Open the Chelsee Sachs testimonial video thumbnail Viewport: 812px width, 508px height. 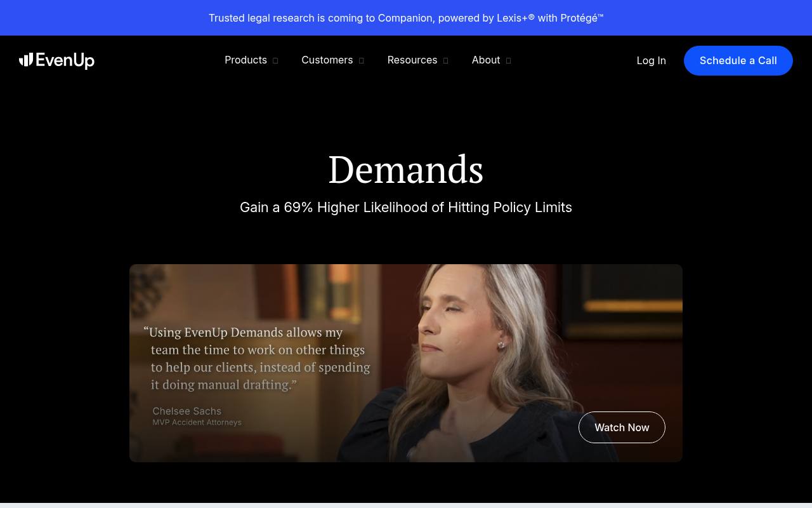pyautogui.click(x=406, y=363)
